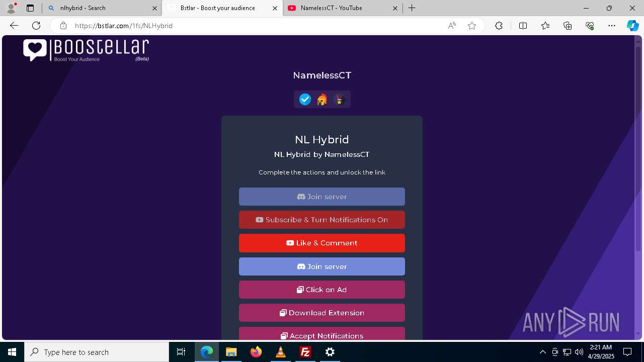The width and height of the screenshot is (644, 362).
Task: Open the volume control tray icon
Action: coord(579,352)
